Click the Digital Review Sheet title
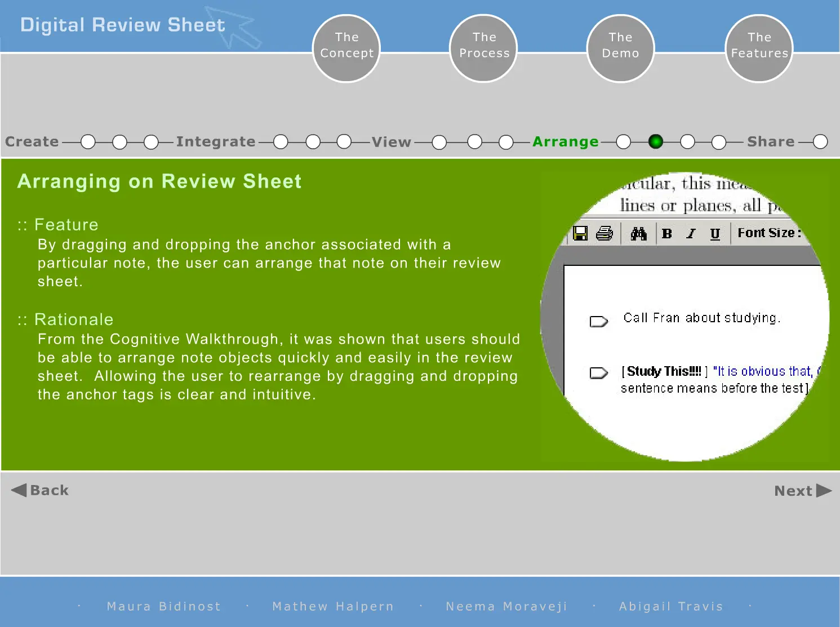The width and height of the screenshot is (840, 627). [x=123, y=25]
